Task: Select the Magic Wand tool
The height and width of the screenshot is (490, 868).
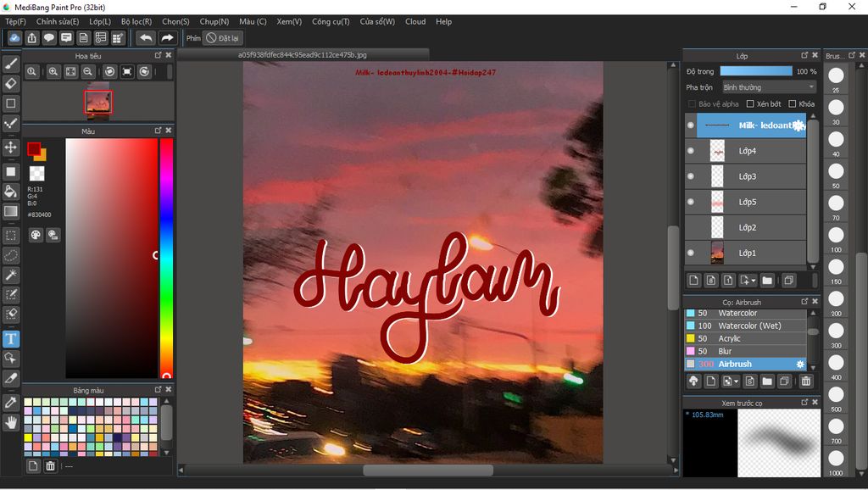Action: coord(10,275)
